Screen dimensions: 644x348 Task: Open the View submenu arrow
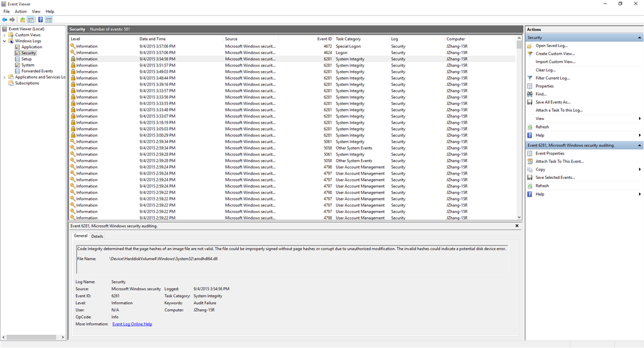pyautogui.click(x=640, y=119)
